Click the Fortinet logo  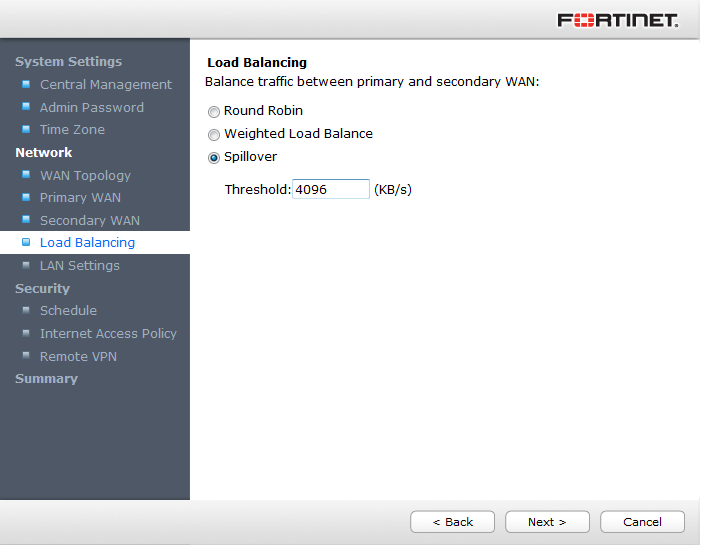click(617, 20)
